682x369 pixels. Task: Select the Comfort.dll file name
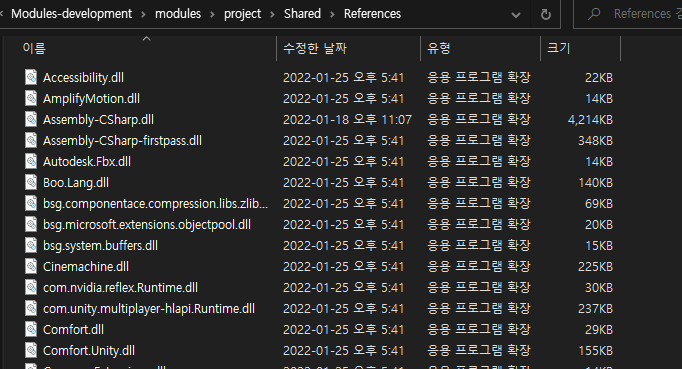73,329
